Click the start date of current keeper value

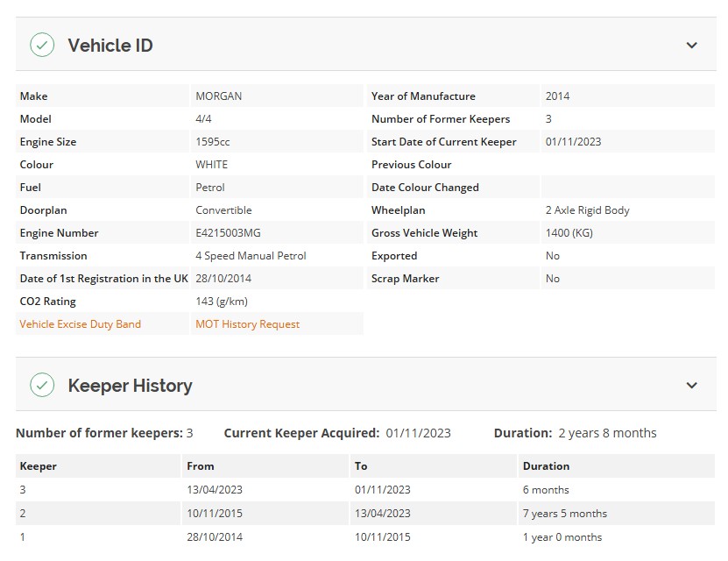pyautogui.click(x=573, y=142)
